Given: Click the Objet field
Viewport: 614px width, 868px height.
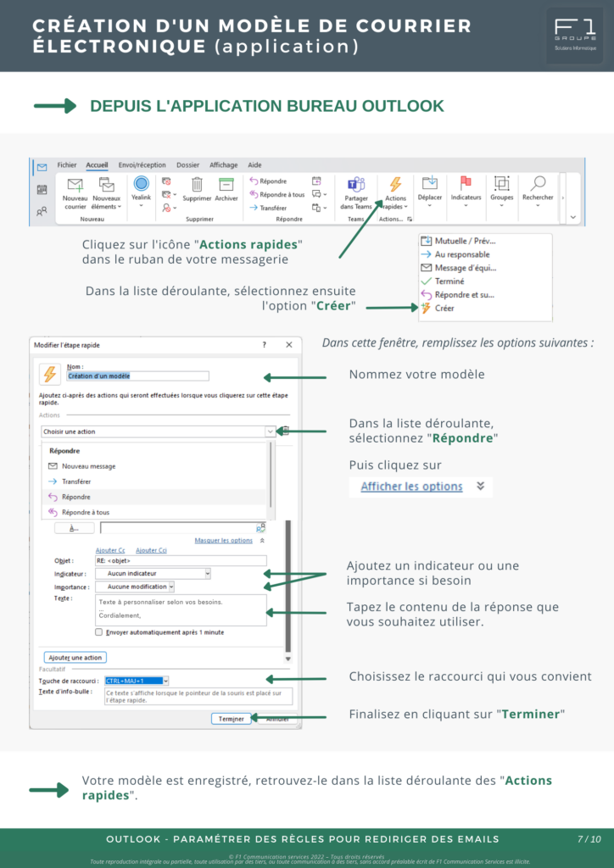Looking at the screenshot, I should tap(181, 561).
